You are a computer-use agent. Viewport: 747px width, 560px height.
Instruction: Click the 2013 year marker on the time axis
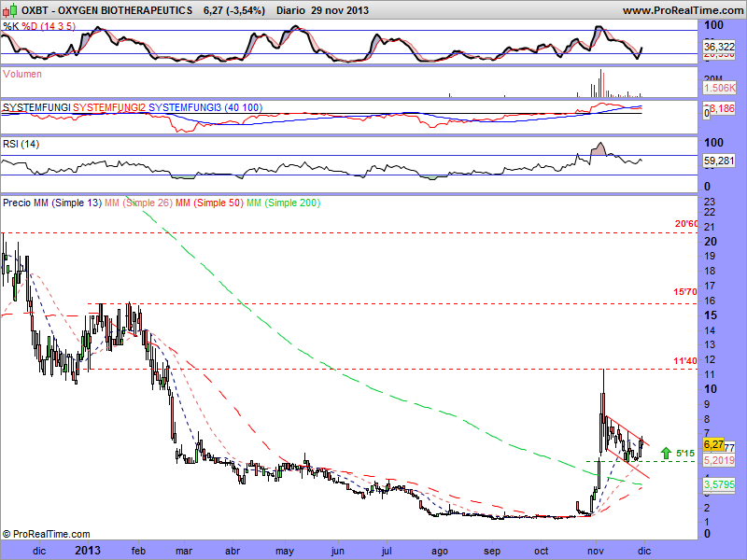(88, 551)
